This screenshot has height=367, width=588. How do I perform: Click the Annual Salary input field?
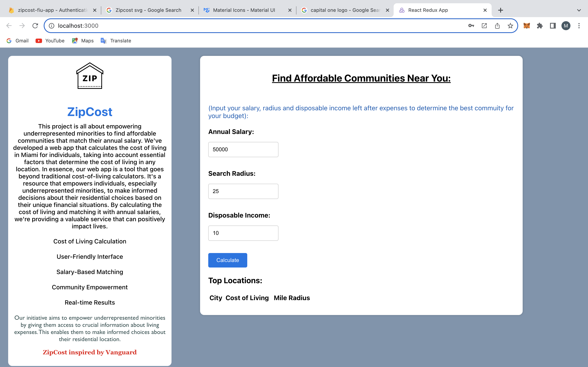pos(243,149)
